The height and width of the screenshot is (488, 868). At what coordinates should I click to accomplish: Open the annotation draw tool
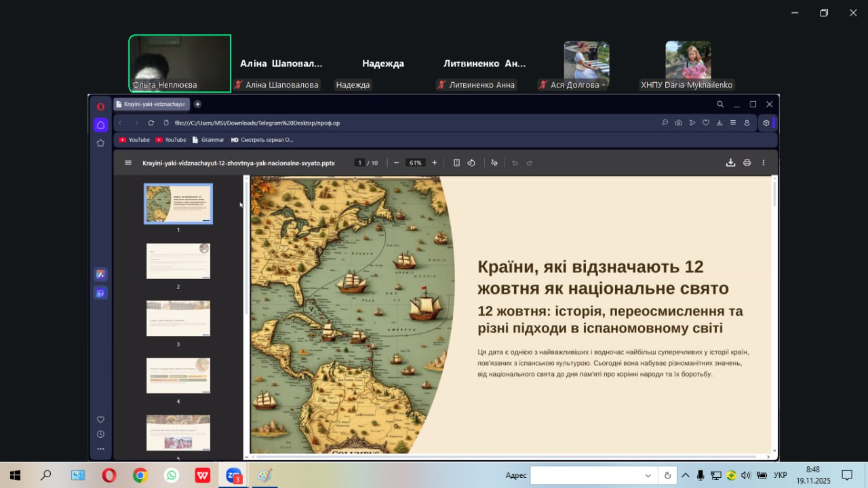click(494, 163)
